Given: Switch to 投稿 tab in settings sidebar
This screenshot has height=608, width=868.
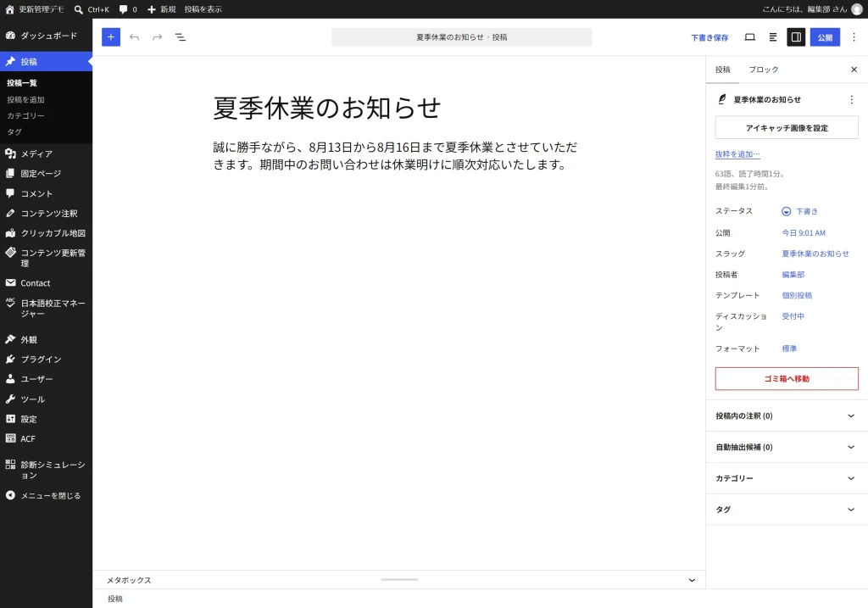Looking at the screenshot, I should [722, 70].
